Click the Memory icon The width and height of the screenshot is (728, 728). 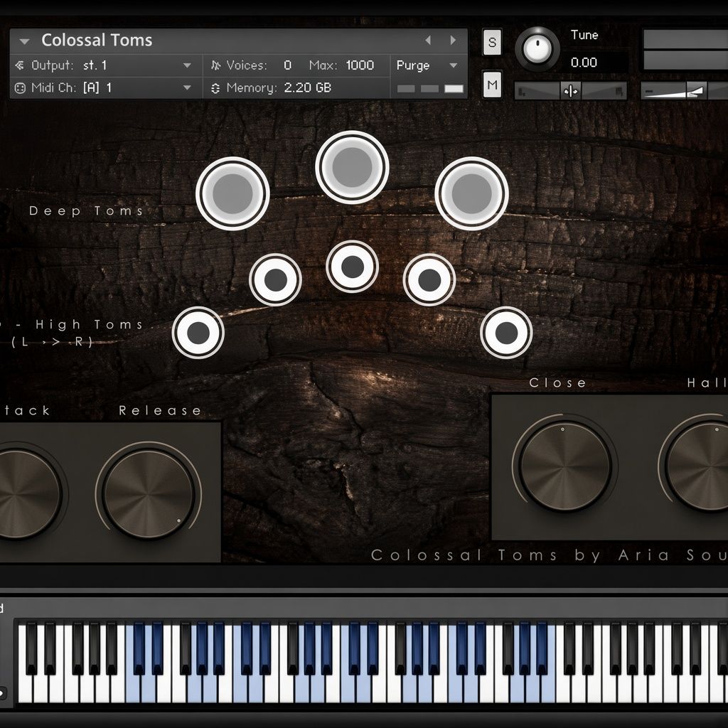pos(215,88)
